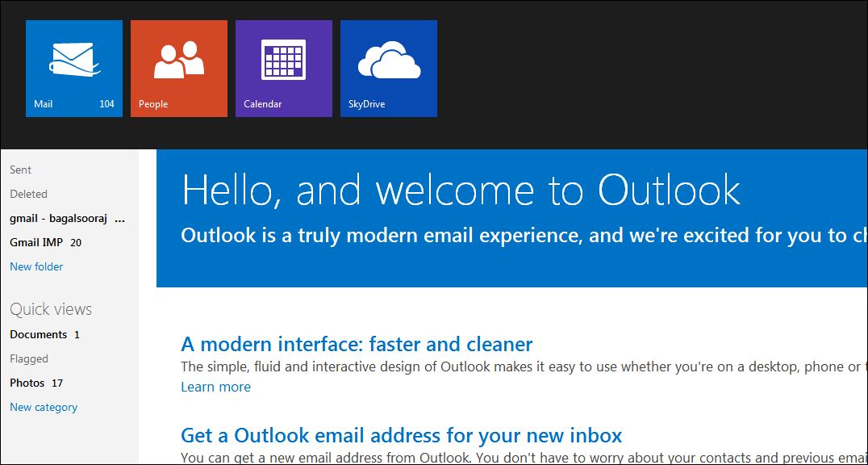Open the Flagged quick view
This screenshot has width=868, height=465.
click(x=29, y=358)
